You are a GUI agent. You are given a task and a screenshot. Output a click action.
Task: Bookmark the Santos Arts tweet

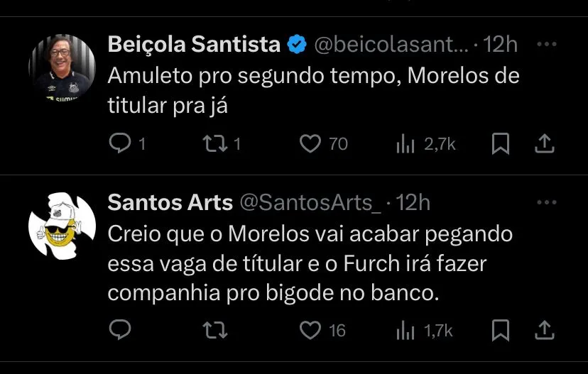(501, 330)
